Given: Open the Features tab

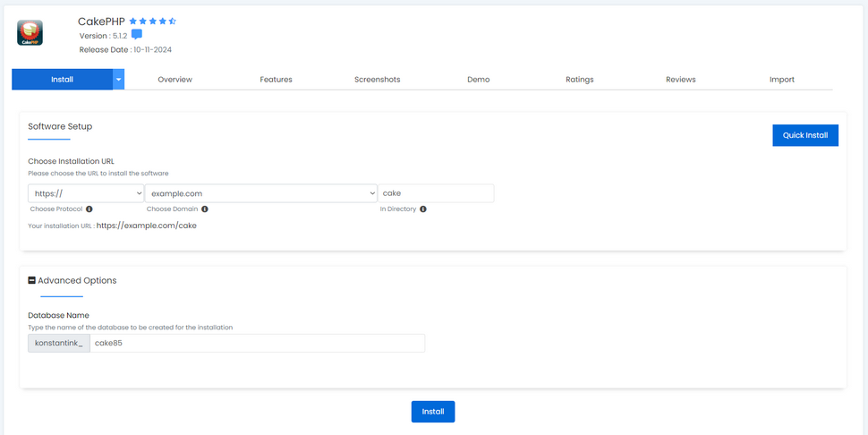Looking at the screenshot, I should point(277,79).
